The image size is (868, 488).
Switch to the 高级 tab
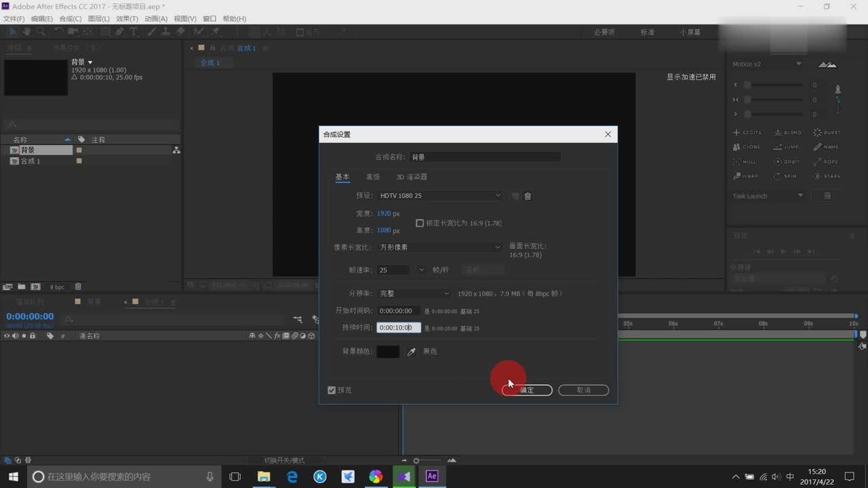(x=373, y=177)
